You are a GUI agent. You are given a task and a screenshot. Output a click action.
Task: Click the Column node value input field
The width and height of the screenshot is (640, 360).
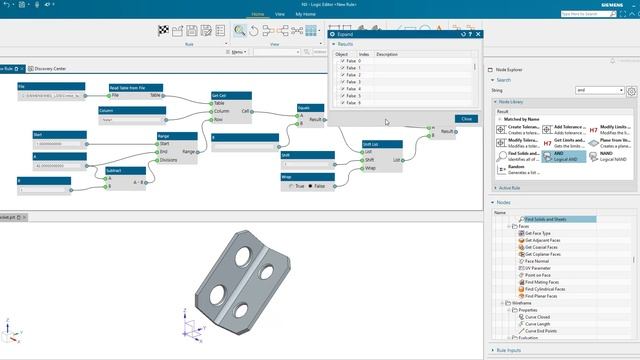131,120
